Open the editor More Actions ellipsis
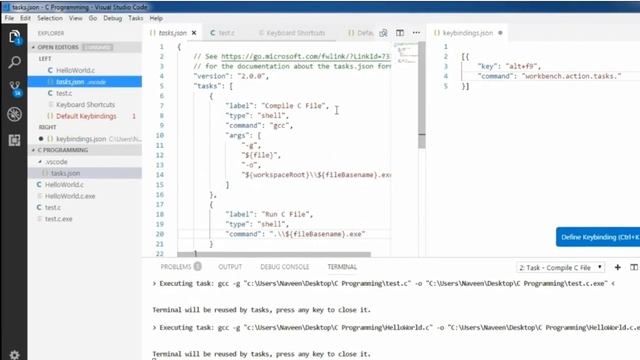Viewport: 640px width, 360px height. point(416,33)
